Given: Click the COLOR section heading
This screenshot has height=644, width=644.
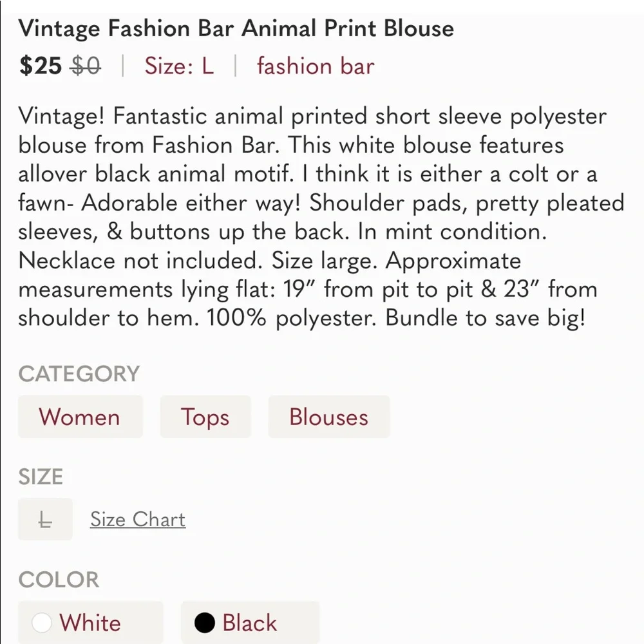Looking at the screenshot, I should pyautogui.click(x=59, y=580).
